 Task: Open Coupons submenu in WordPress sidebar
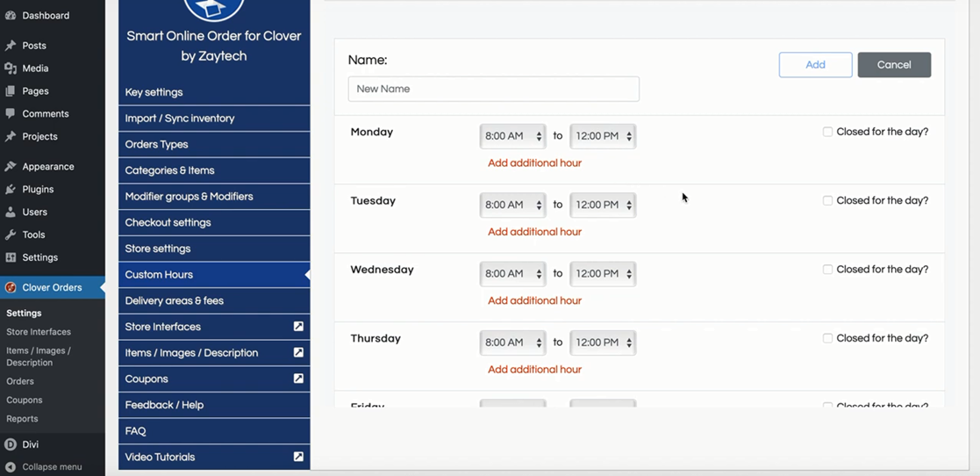[x=25, y=400]
